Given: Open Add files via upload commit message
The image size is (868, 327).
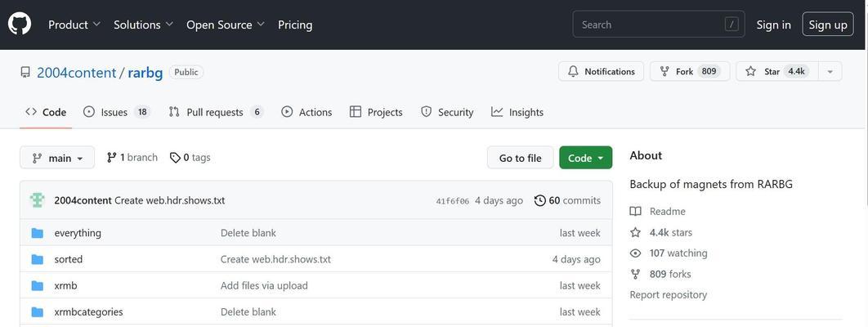Looking at the screenshot, I should [x=264, y=285].
